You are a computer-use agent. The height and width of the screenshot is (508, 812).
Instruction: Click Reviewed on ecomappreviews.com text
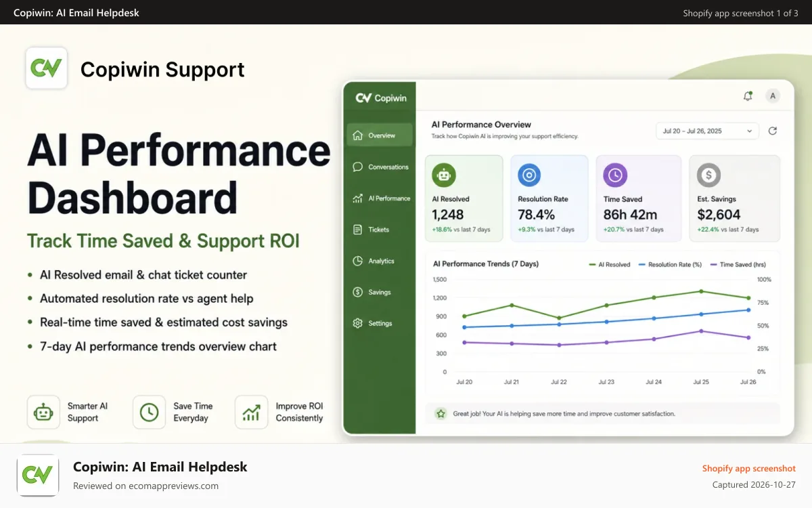point(145,486)
